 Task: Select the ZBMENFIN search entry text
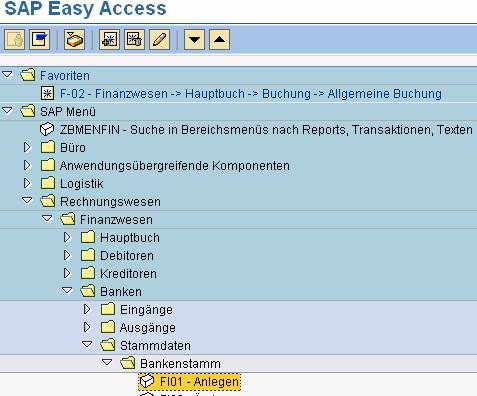coord(266,129)
